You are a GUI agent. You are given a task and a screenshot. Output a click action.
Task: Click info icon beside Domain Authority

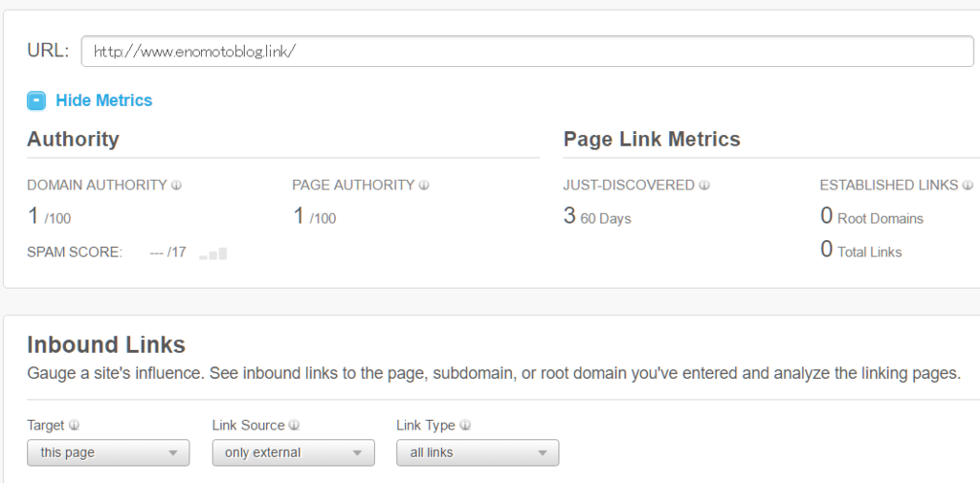(x=176, y=186)
